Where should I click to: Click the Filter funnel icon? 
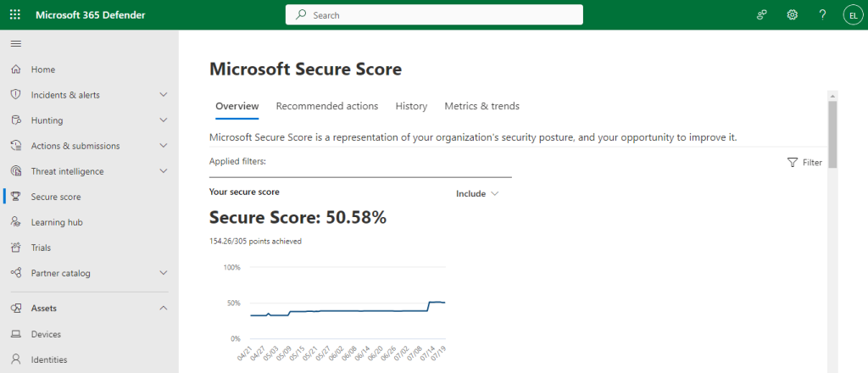[x=793, y=162]
